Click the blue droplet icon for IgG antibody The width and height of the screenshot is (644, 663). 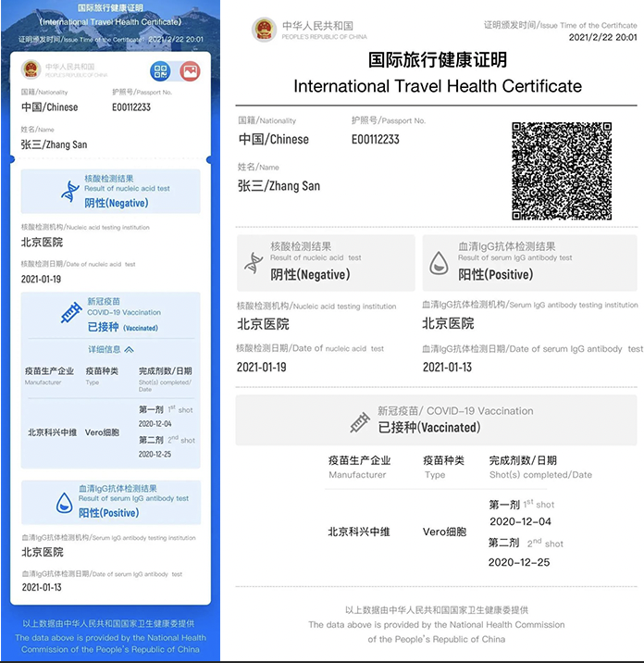coord(64,502)
